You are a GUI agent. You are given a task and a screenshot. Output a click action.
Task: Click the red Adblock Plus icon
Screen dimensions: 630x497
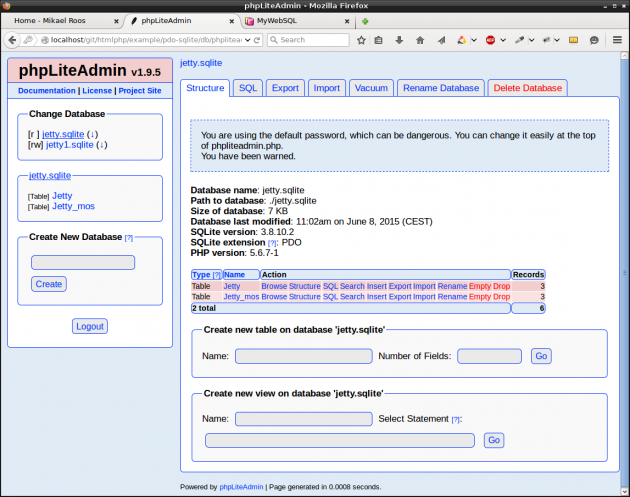tap(490, 40)
